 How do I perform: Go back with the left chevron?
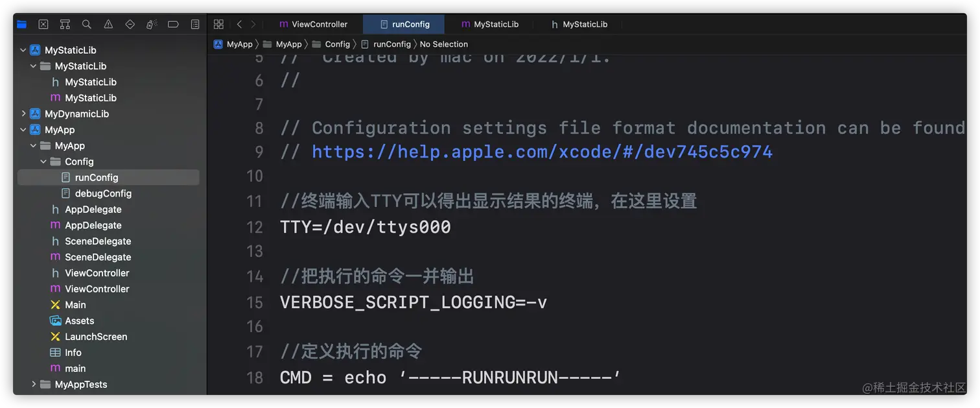[x=239, y=24]
